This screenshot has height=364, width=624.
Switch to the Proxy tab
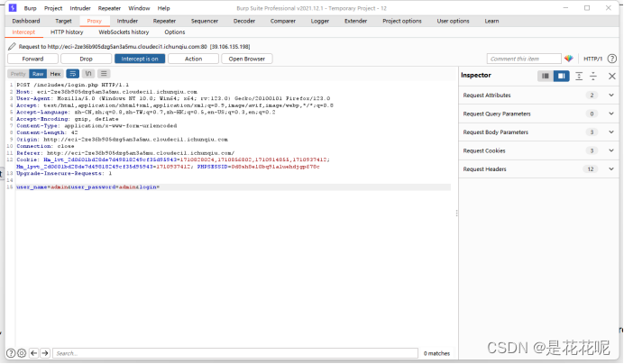95,21
